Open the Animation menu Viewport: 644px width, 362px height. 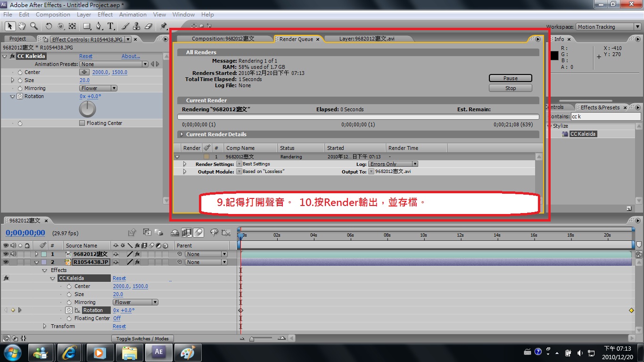tap(132, 15)
